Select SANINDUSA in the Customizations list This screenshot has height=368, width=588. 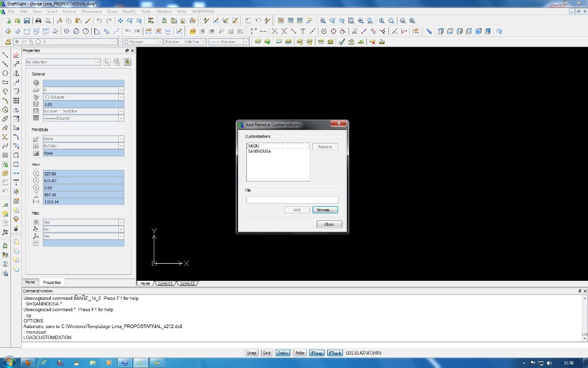tap(278, 151)
